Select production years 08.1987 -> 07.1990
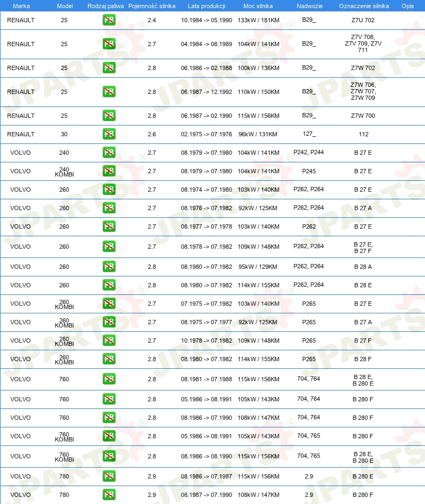 (x=206, y=495)
